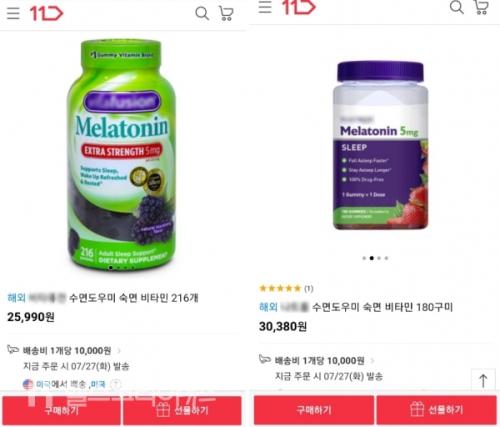Click 선물하기 gift button on right screen
This screenshot has height=427, width=500.
pos(436,410)
